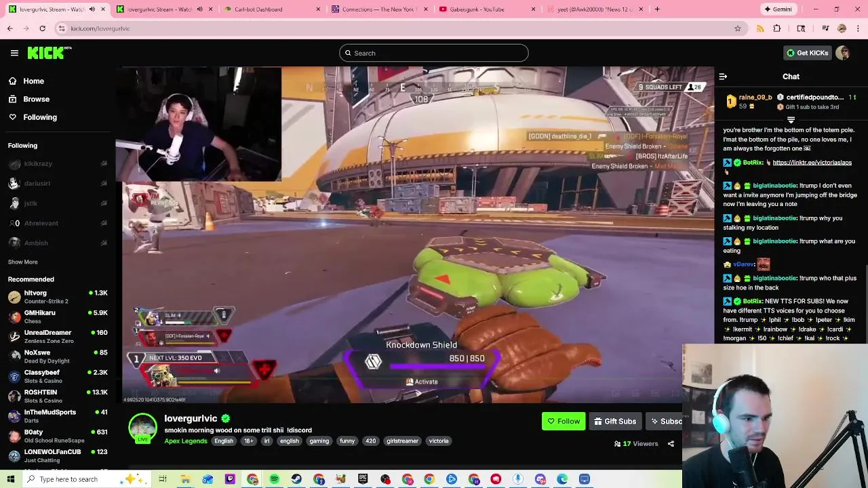This screenshot has width=868, height=488.
Task: Collapse the chat panel with the arrow icon
Action: click(x=723, y=77)
